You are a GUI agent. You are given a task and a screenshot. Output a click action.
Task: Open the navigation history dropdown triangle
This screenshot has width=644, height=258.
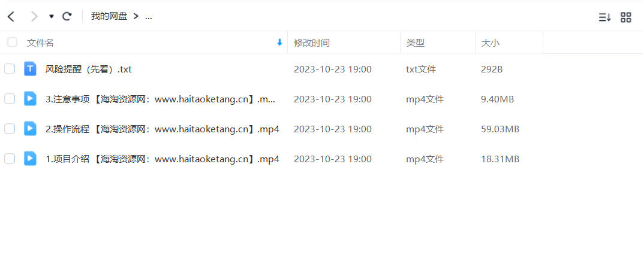tap(52, 16)
